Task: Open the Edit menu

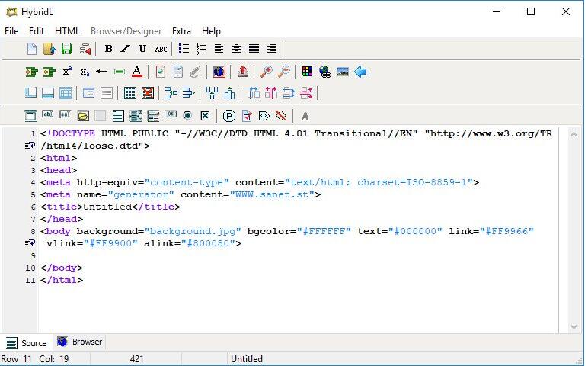Action: 37,31
